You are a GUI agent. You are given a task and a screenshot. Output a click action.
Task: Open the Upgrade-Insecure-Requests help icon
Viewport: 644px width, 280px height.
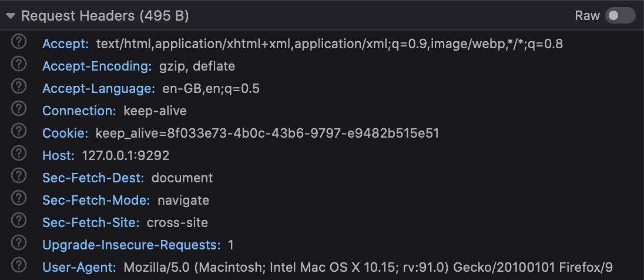(x=19, y=244)
